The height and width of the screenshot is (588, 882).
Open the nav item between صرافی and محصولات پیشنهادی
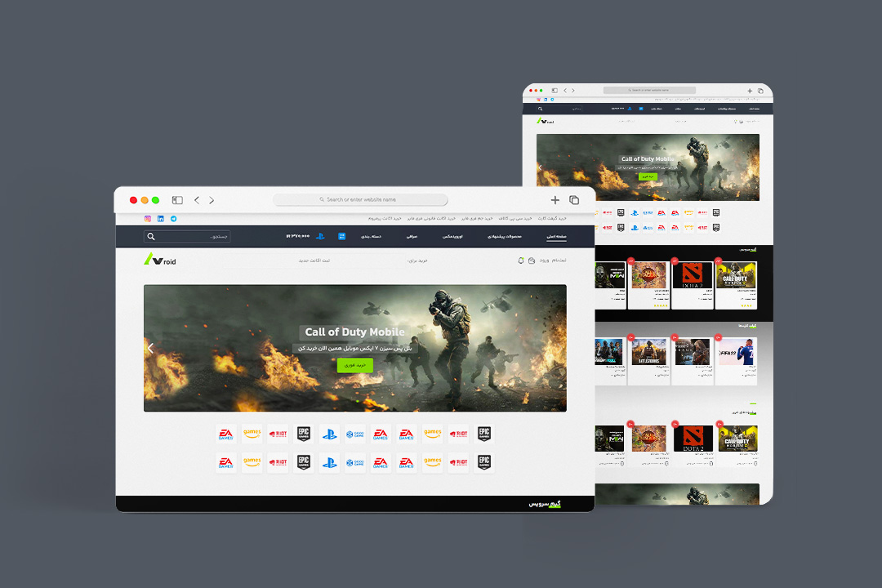point(452,236)
